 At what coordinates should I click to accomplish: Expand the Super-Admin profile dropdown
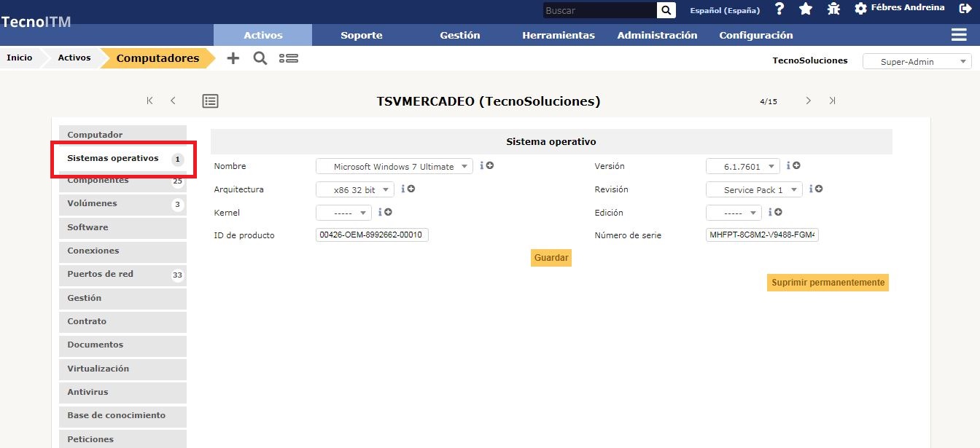(x=917, y=62)
